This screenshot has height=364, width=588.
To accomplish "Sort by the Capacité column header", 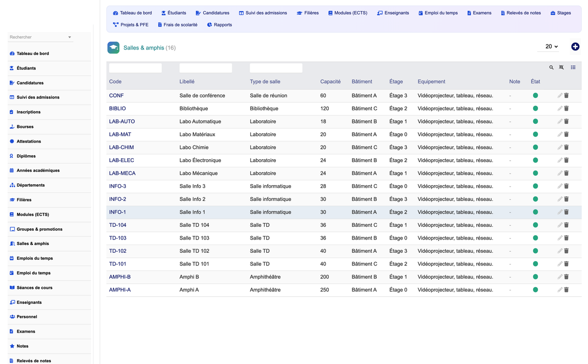I will point(330,82).
